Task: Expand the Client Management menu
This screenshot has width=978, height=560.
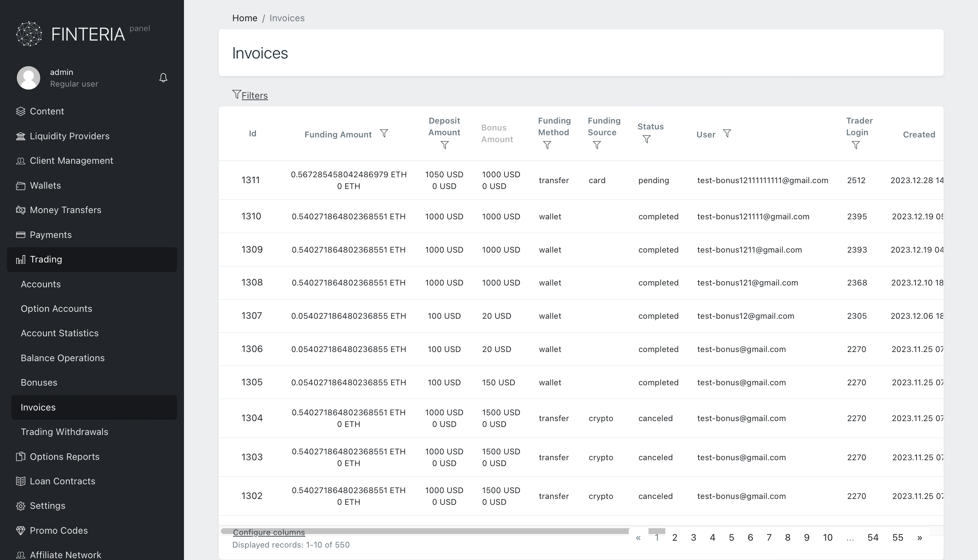Action: 71,161
